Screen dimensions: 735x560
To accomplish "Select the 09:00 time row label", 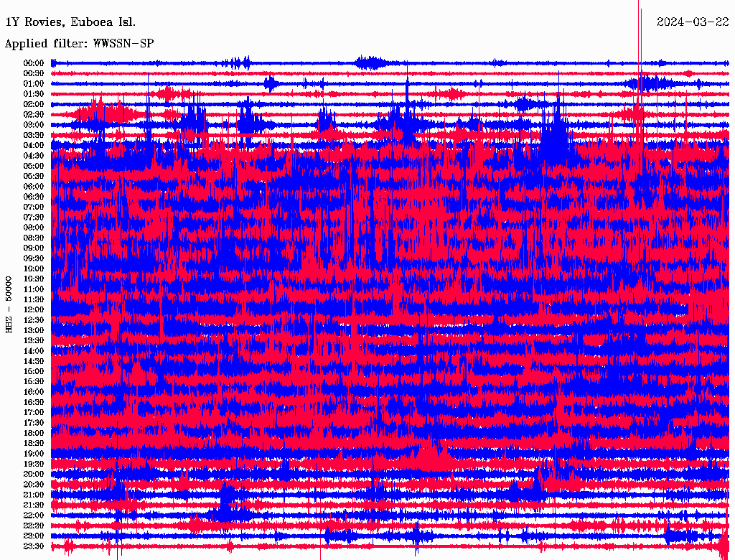I will (x=34, y=248).
